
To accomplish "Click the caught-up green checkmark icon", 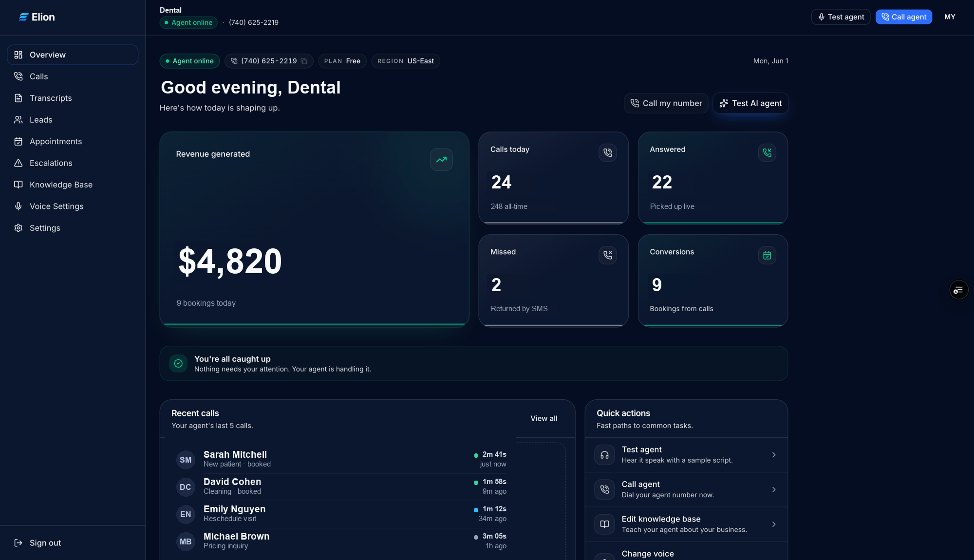I will point(178,364).
